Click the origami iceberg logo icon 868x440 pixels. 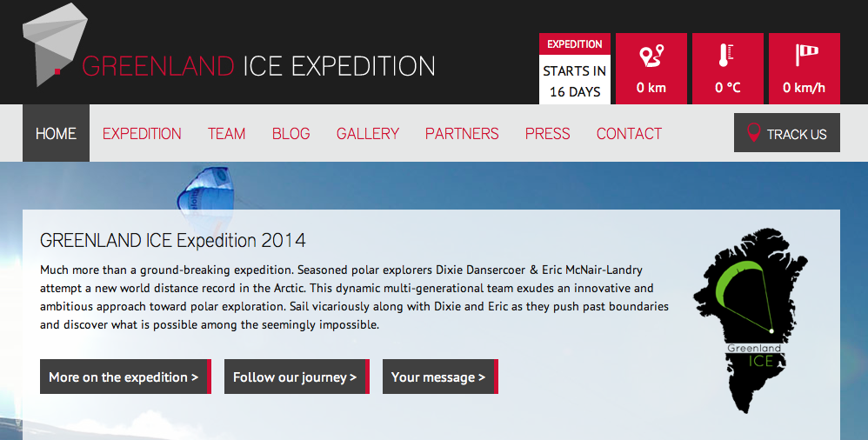tap(55, 43)
